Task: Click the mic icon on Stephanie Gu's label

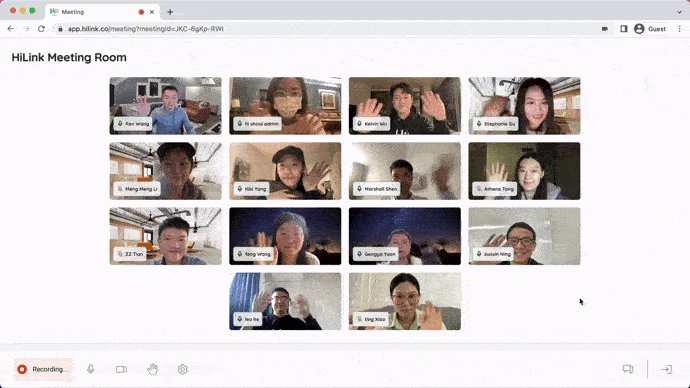Action: pyautogui.click(x=479, y=124)
